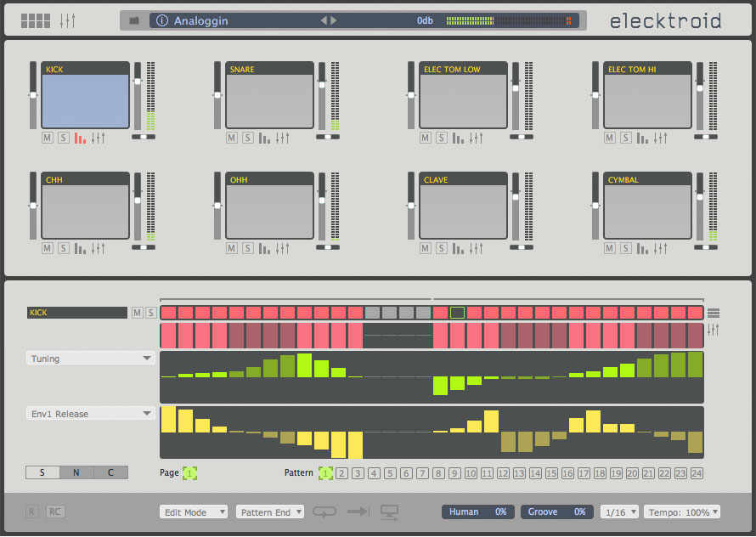This screenshot has height=537, width=756.
Task: Open the KICK pad level bars icon
Action: click(x=81, y=138)
